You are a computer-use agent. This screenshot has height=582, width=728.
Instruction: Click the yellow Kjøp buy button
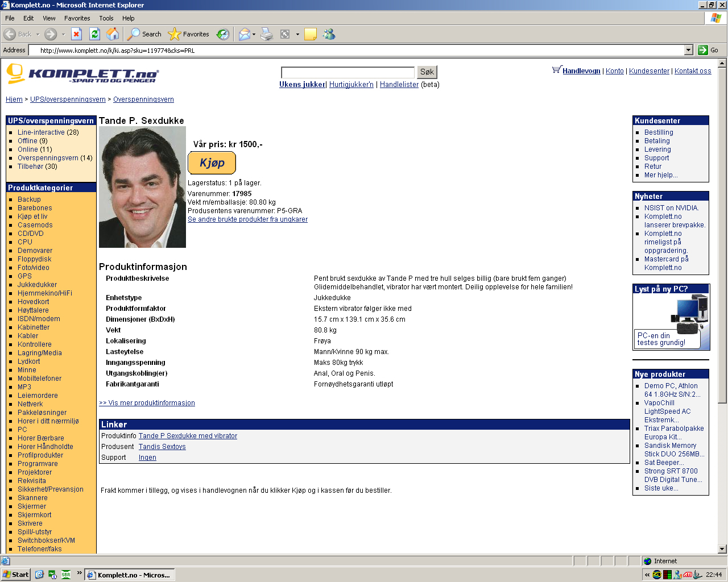coord(212,163)
